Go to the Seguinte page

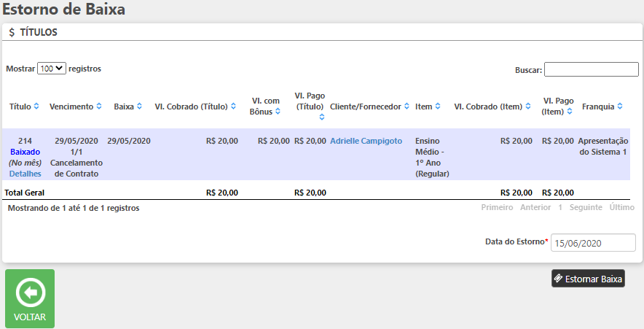click(586, 208)
